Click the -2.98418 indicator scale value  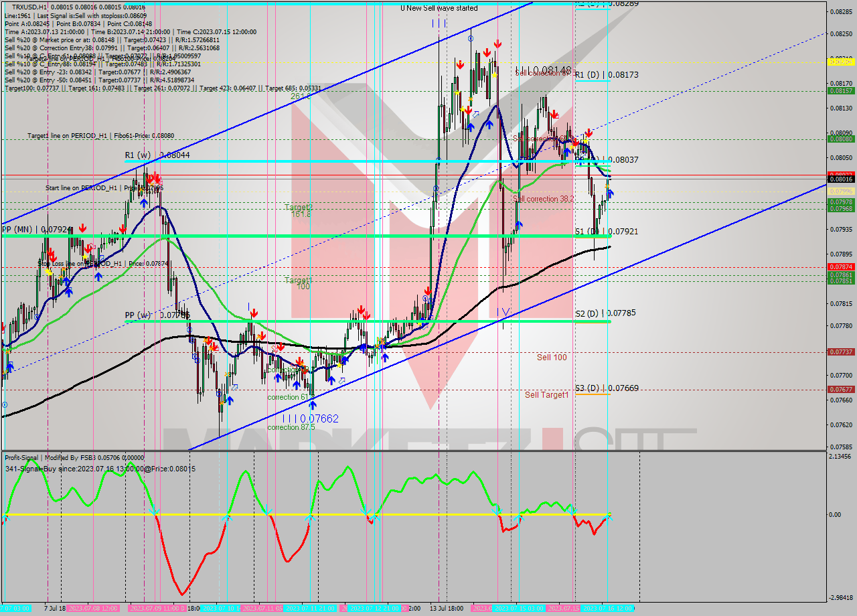(840, 598)
